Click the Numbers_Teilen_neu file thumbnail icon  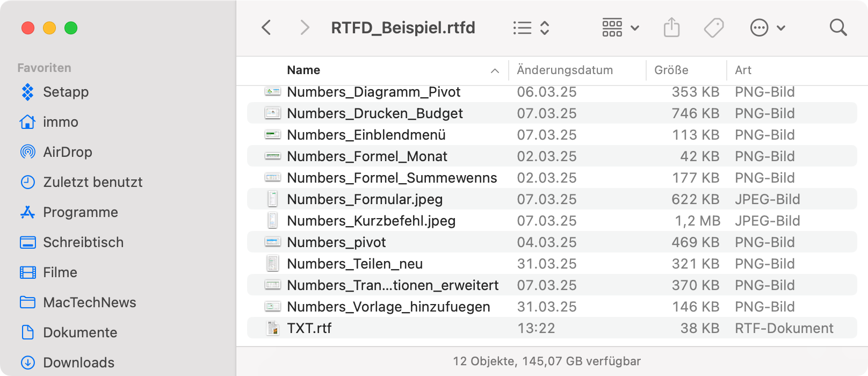(273, 264)
